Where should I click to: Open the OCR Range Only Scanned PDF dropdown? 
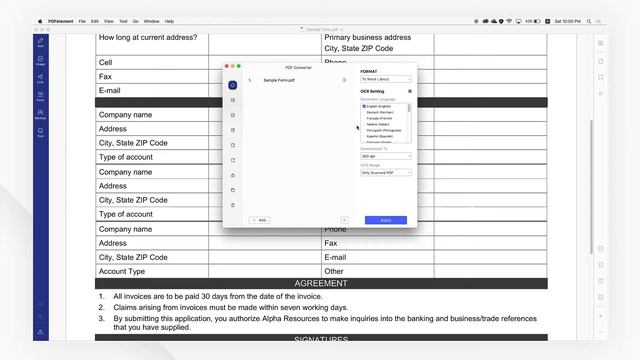(386, 173)
